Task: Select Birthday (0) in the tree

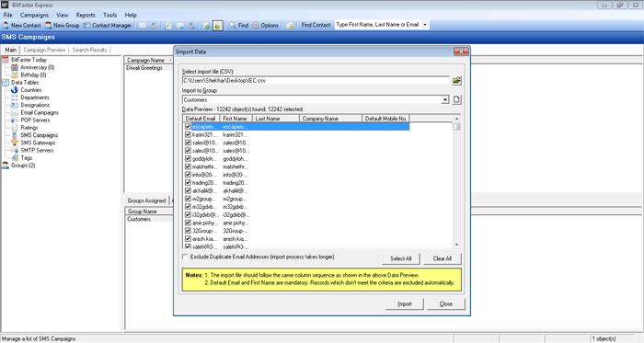Action: point(29,75)
